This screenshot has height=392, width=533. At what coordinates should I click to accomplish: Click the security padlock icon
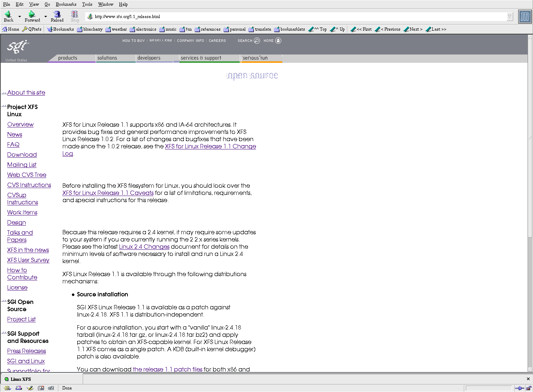click(x=528, y=388)
